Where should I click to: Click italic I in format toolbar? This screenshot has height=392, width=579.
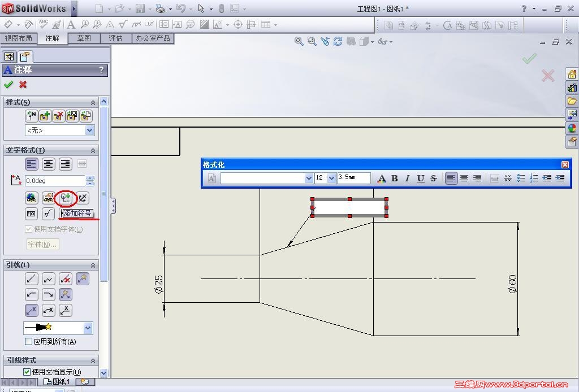(x=407, y=178)
